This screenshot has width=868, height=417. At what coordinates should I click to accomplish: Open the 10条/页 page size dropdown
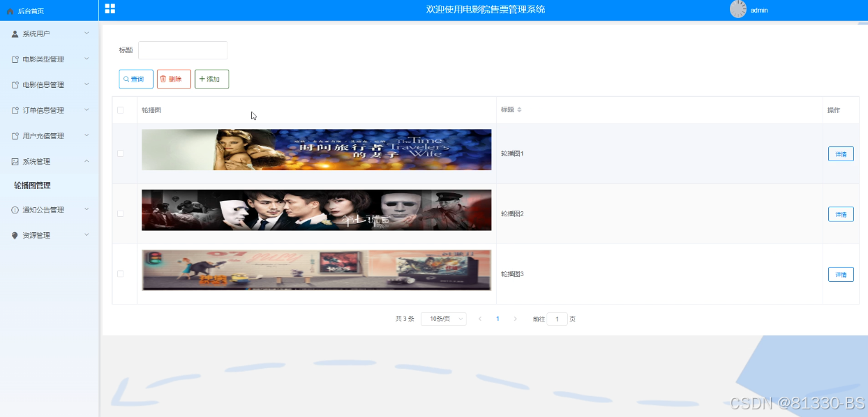pyautogui.click(x=444, y=319)
